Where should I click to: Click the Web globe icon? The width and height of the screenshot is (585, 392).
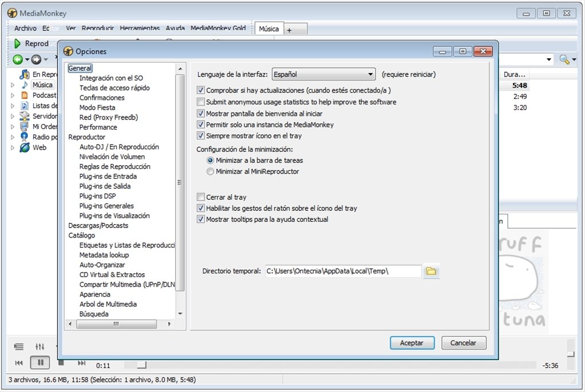coord(25,147)
